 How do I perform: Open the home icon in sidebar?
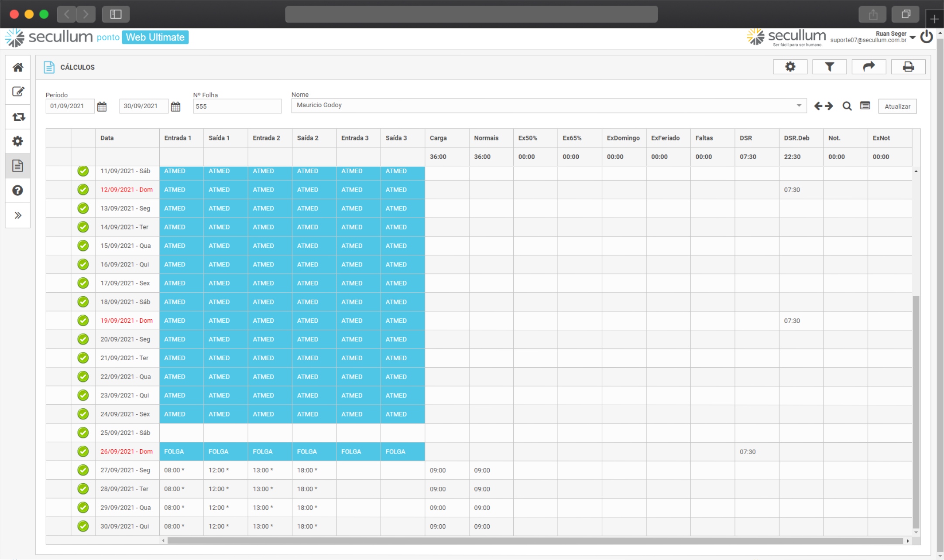click(18, 67)
